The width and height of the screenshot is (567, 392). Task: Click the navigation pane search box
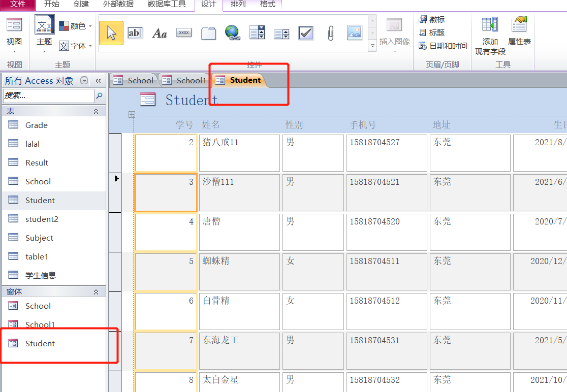tap(48, 95)
